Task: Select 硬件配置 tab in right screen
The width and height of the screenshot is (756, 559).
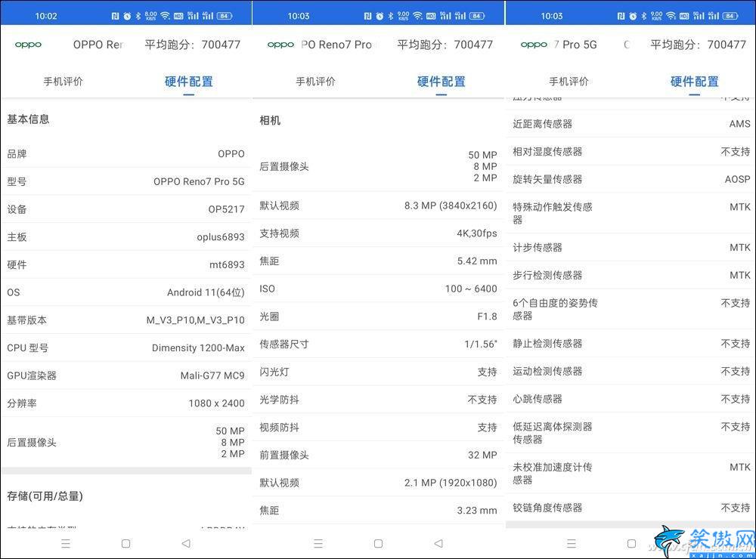Action: click(x=694, y=82)
